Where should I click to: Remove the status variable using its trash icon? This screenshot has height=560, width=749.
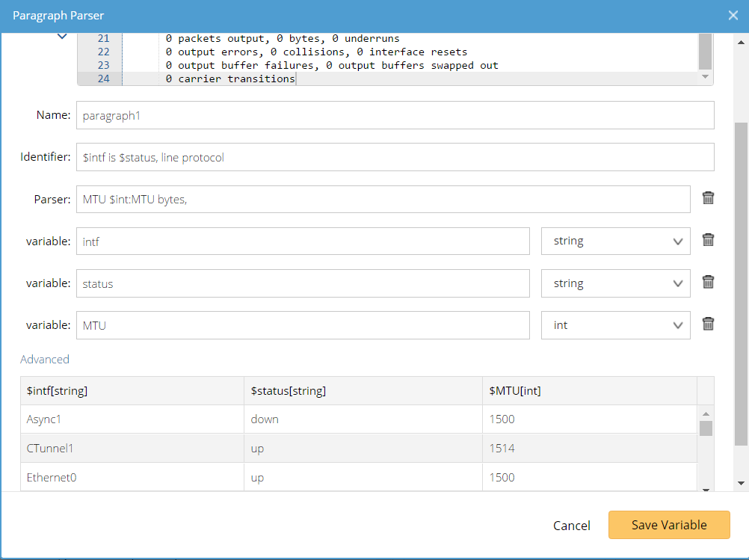(x=708, y=282)
